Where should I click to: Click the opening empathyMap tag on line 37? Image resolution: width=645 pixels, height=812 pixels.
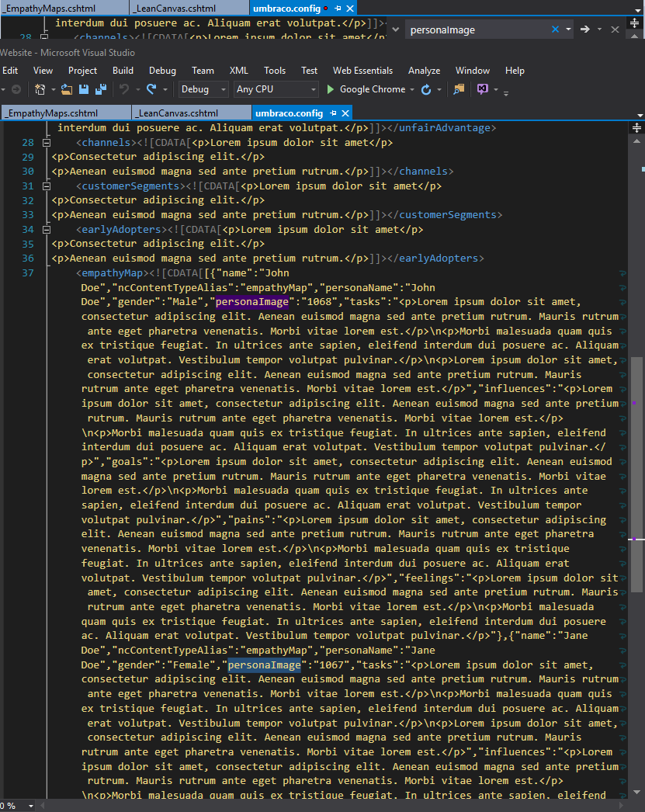pos(113,273)
